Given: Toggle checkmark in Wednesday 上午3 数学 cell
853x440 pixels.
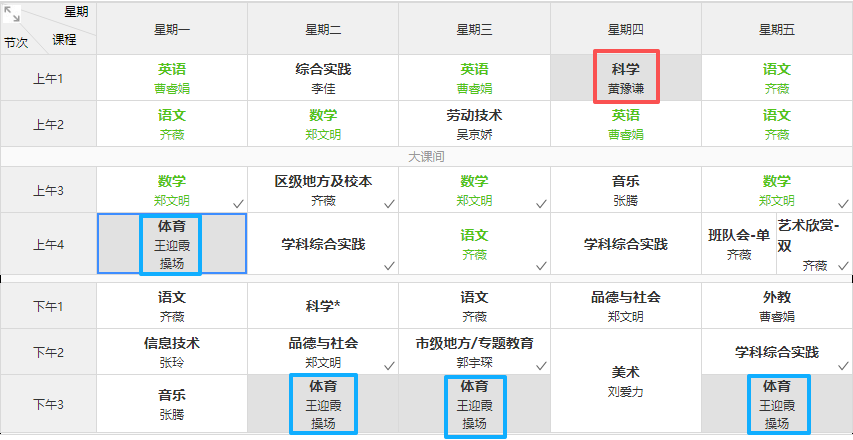Looking at the screenshot, I should click(541, 204).
